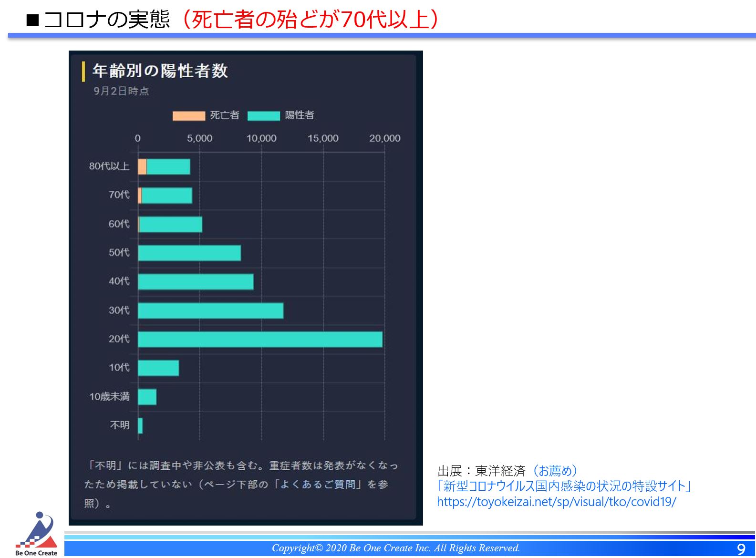Click the Be One Create logo
Viewport: 756px width, 558px height.
pyautogui.click(x=36, y=534)
